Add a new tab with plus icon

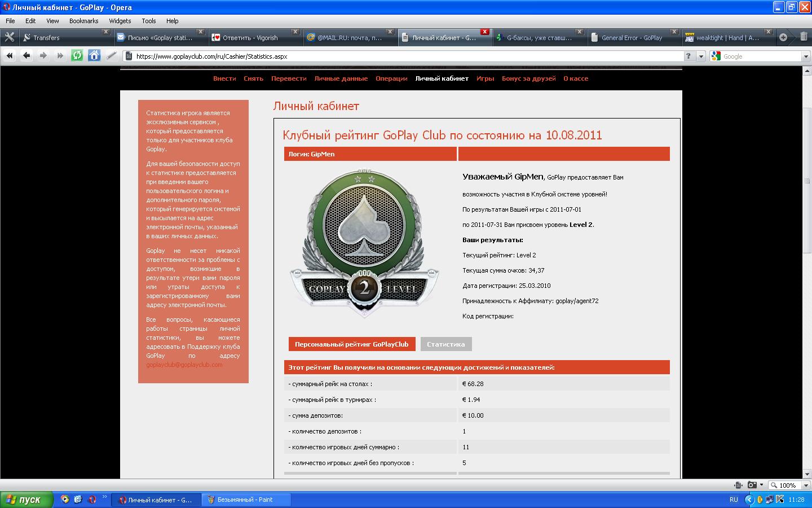(783, 37)
